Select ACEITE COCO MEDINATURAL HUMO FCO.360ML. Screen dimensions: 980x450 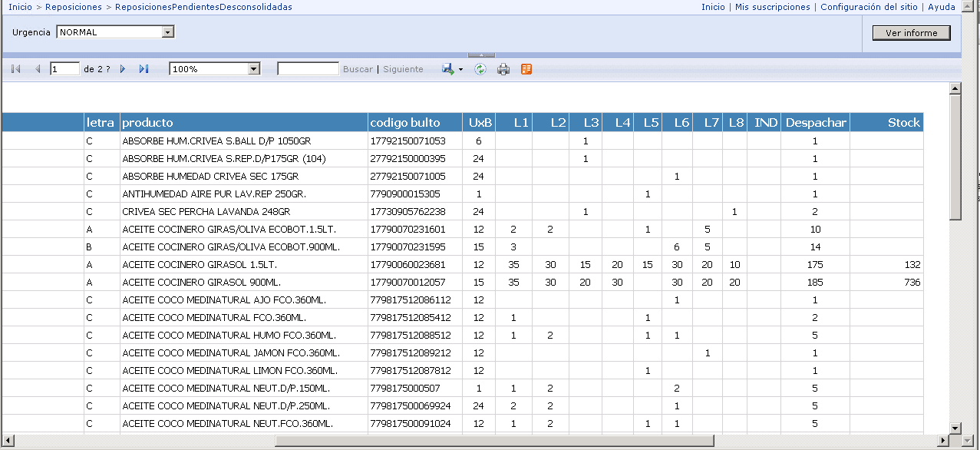click(x=462, y=336)
